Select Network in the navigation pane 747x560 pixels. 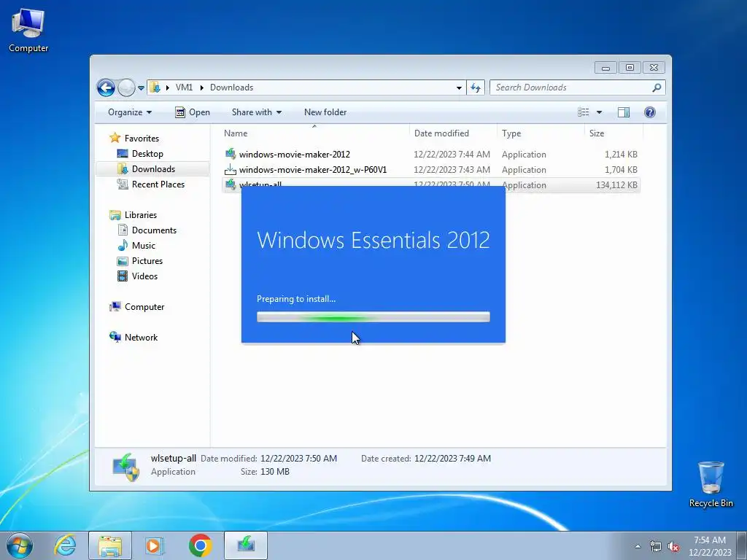pyautogui.click(x=141, y=337)
